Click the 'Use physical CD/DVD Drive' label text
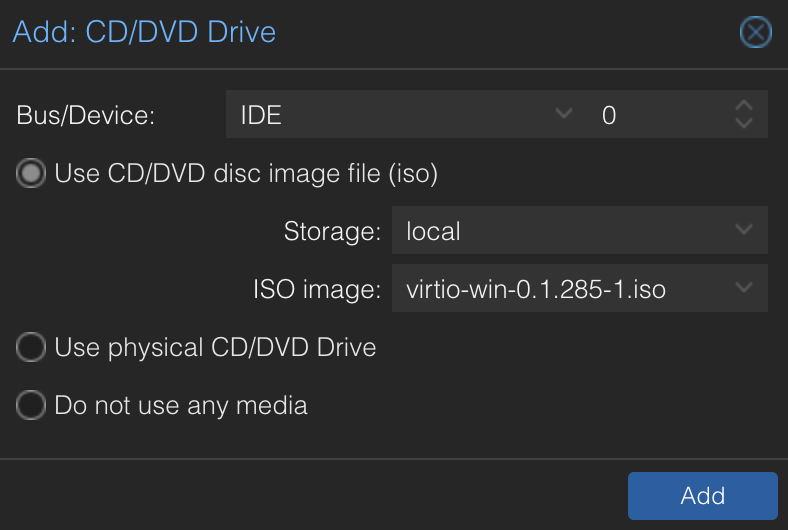788x530 pixels. click(215, 347)
